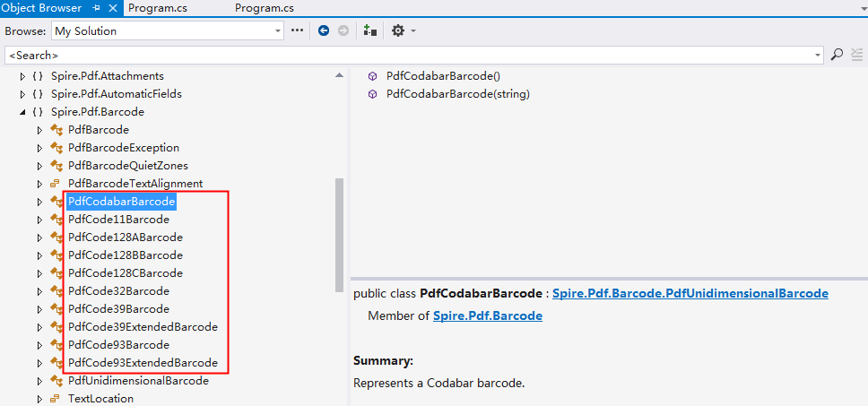Select PdfUnidimensionalBarcode in the tree
This screenshot has height=406, width=868.
pos(138,381)
